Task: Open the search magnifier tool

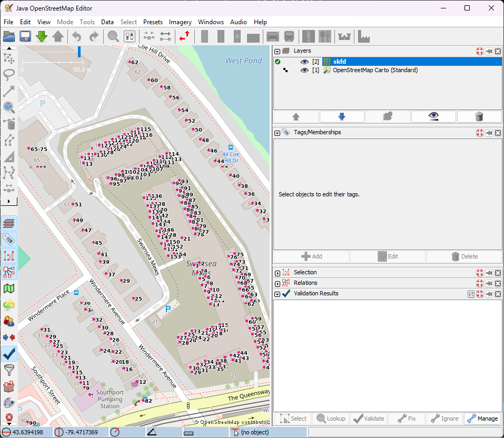Action: coord(113,36)
